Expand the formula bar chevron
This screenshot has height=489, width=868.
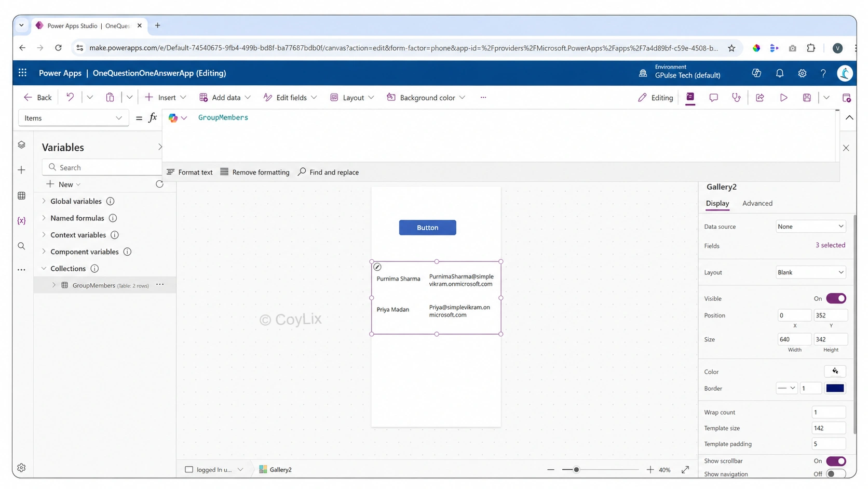(849, 118)
